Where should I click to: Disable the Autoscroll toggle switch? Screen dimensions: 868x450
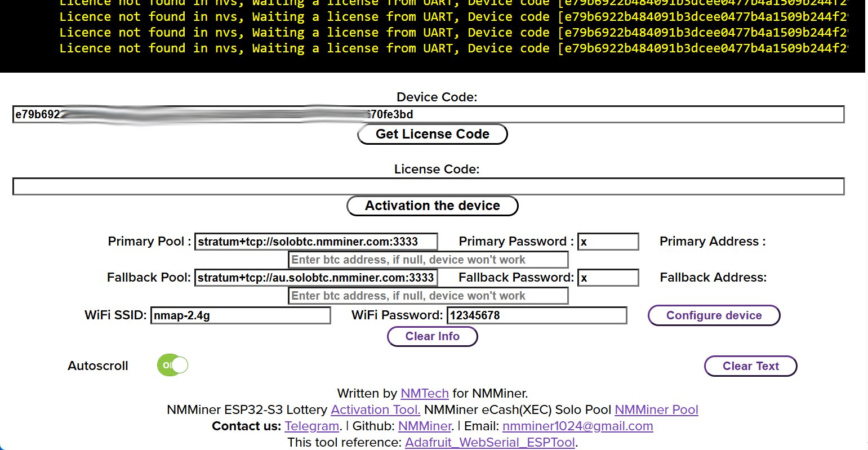tap(172, 366)
